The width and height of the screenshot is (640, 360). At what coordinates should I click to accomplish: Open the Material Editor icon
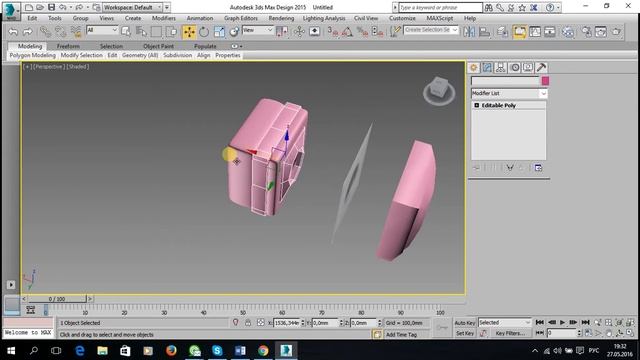[x=568, y=32]
